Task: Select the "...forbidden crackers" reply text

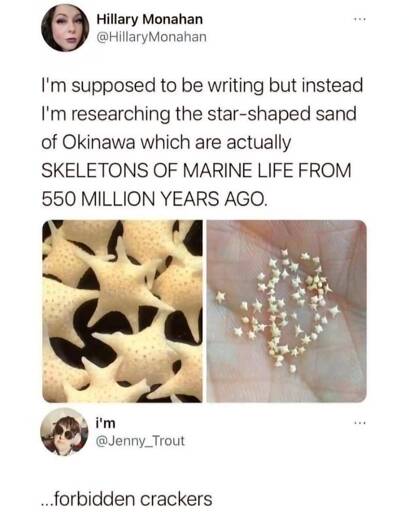Action: coord(126,499)
